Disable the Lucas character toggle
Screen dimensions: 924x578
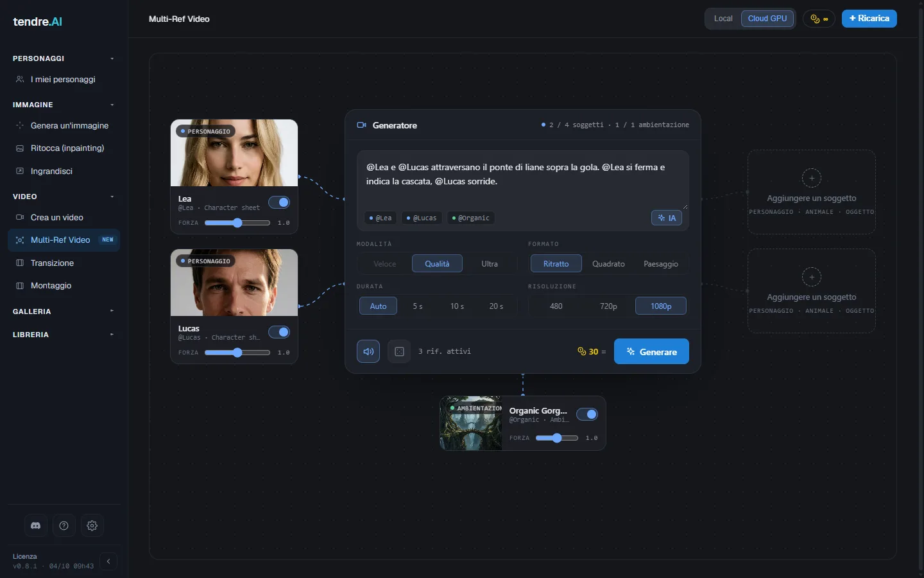click(x=279, y=332)
